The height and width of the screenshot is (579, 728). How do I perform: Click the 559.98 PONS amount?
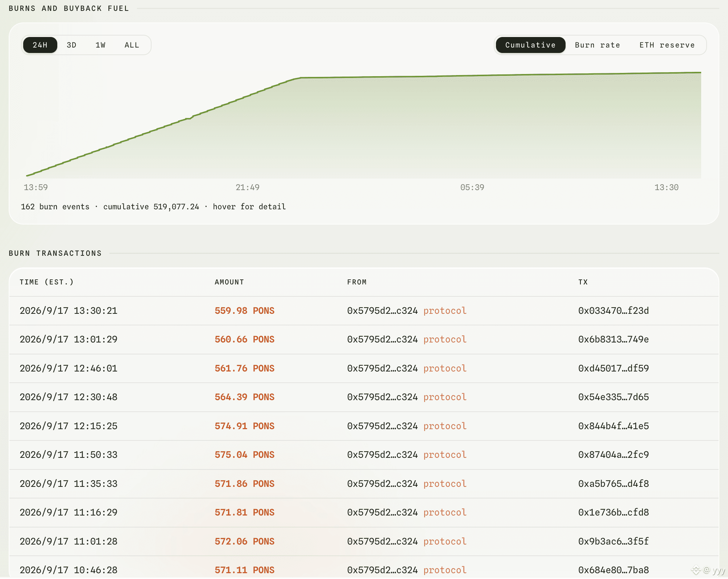(x=244, y=311)
